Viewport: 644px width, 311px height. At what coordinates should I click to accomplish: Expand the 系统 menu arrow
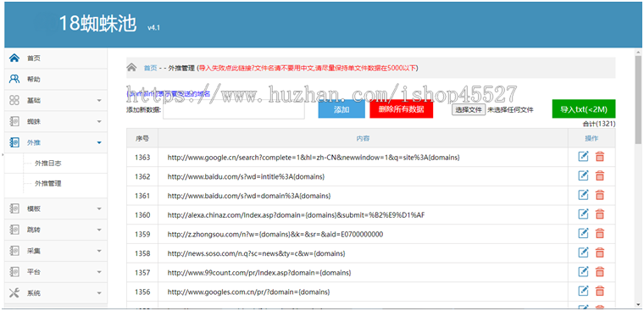click(99, 293)
